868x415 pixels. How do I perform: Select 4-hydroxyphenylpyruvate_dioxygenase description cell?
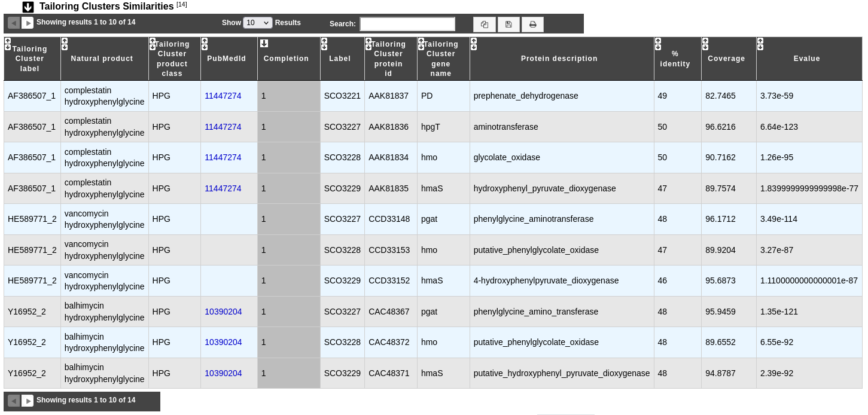click(562, 280)
